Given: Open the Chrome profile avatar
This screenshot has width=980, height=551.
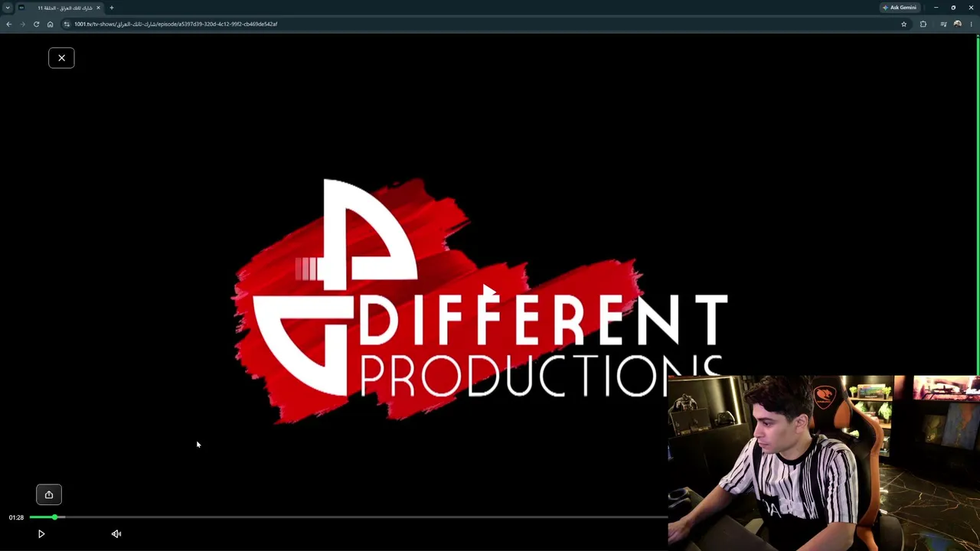Looking at the screenshot, I should tap(957, 24).
